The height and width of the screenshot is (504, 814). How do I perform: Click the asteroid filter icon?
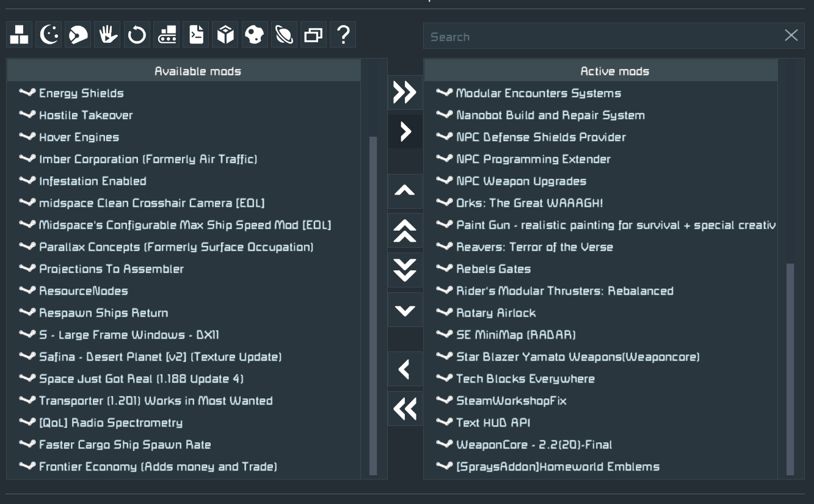pyautogui.click(x=255, y=35)
